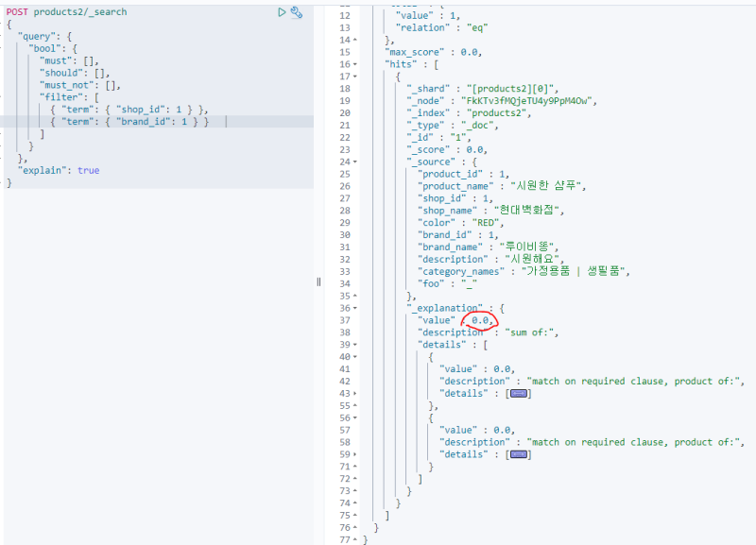Click line number 38 in the response gutter
This screenshot has height=545, width=756.
click(x=345, y=332)
